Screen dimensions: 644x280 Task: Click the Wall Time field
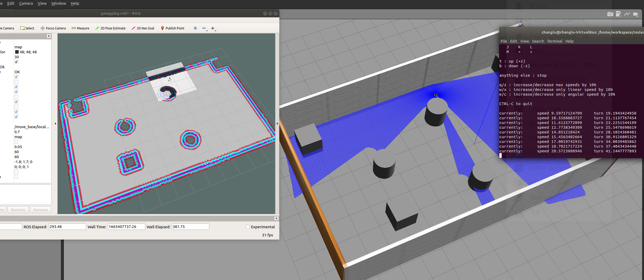126,227
